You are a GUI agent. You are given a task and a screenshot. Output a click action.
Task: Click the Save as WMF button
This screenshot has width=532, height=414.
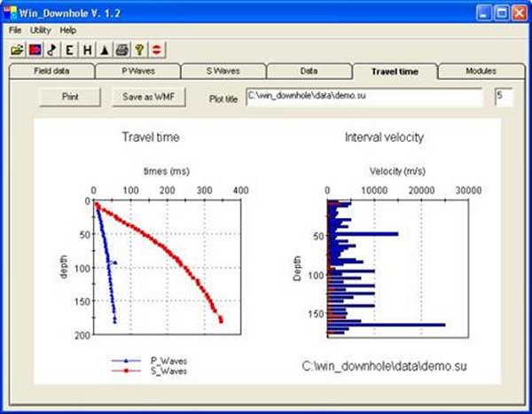[148, 97]
